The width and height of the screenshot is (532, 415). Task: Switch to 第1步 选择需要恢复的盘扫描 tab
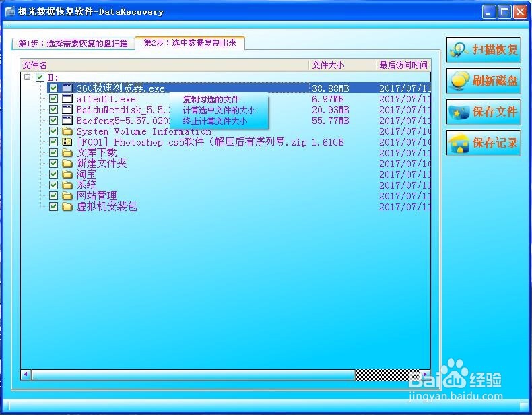[73, 43]
